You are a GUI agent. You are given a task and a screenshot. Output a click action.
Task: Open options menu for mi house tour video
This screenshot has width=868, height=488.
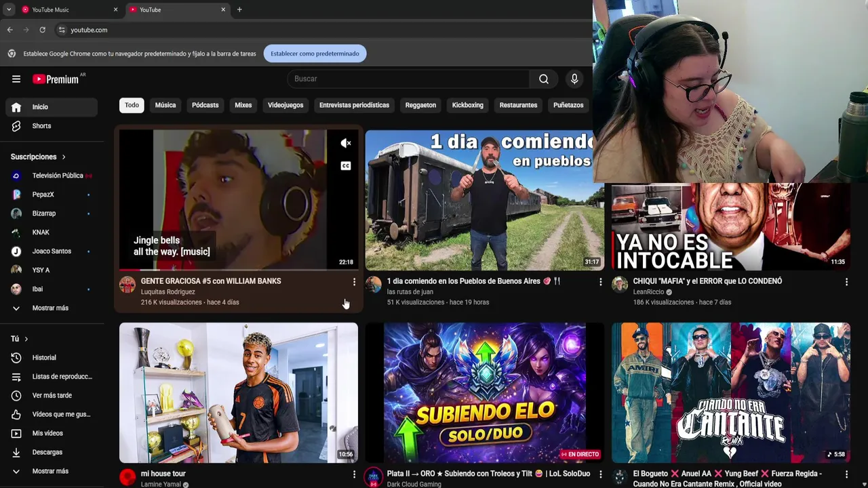click(x=354, y=474)
